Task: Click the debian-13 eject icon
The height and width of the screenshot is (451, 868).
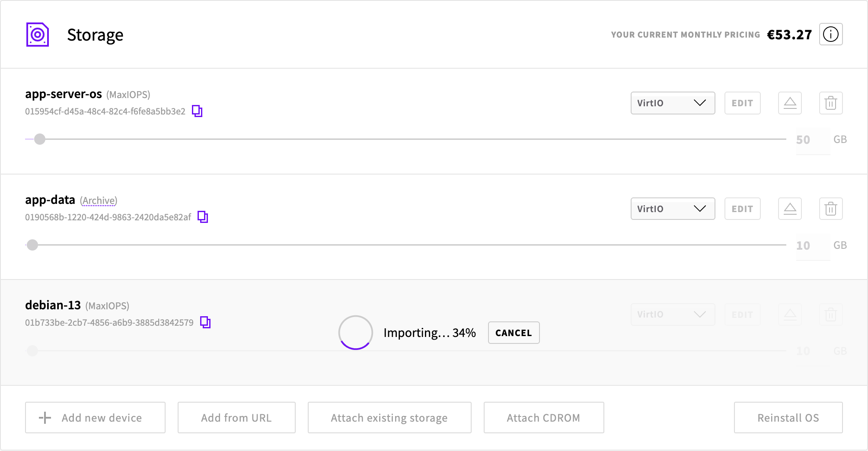Action: (x=790, y=314)
